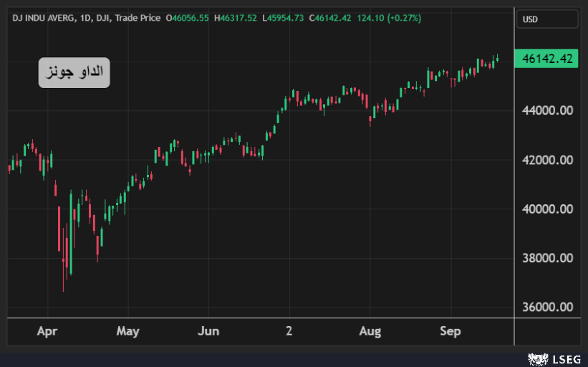This screenshot has height=367, width=588.
Task: Click the Aug label on time axis
Action: [370, 331]
